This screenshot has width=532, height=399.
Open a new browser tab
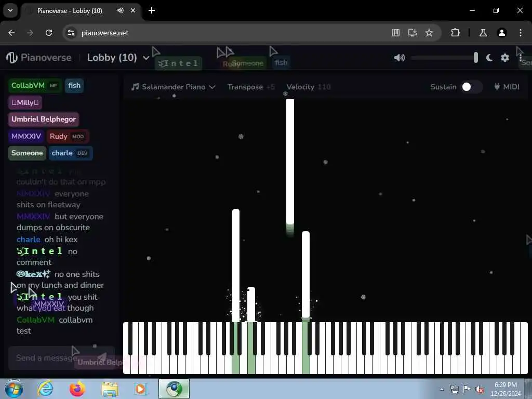152,10
